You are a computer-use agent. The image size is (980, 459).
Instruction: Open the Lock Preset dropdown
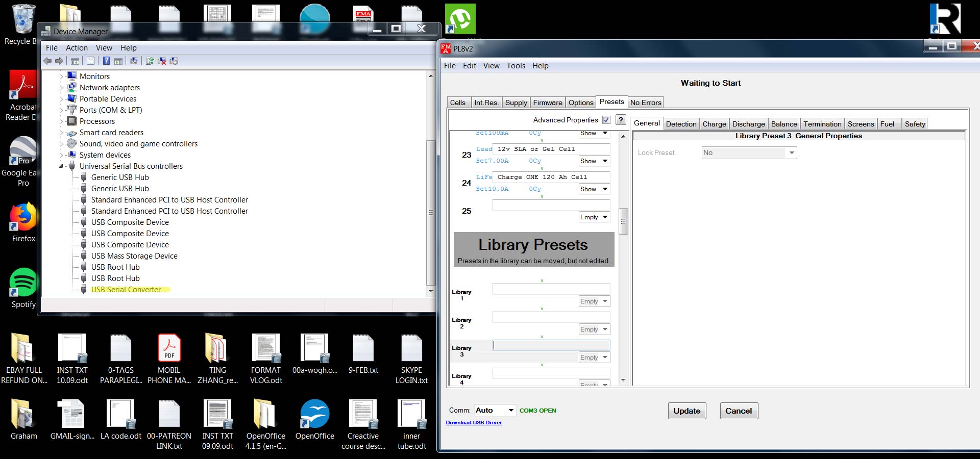[x=791, y=153]
